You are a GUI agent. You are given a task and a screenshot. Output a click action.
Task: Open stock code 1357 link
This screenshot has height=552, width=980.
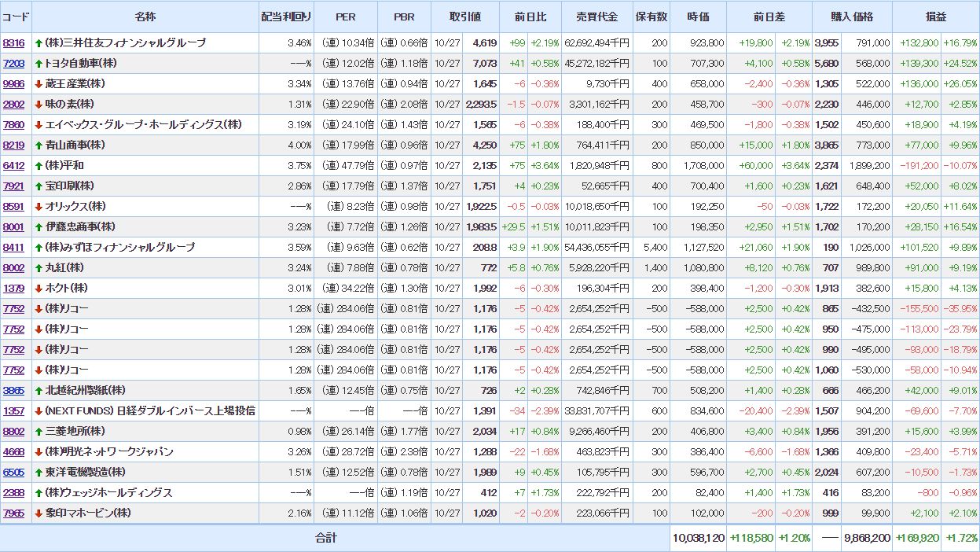(x=13, y=410)
